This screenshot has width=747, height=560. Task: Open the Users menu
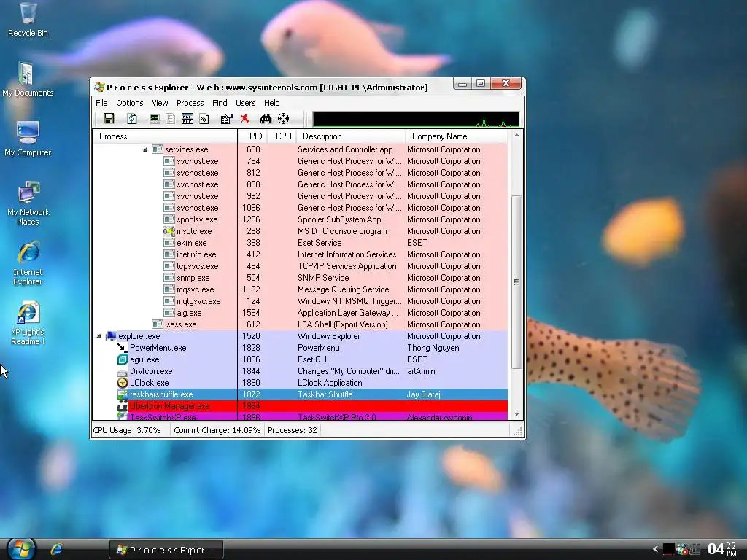(x=245, y=103)
